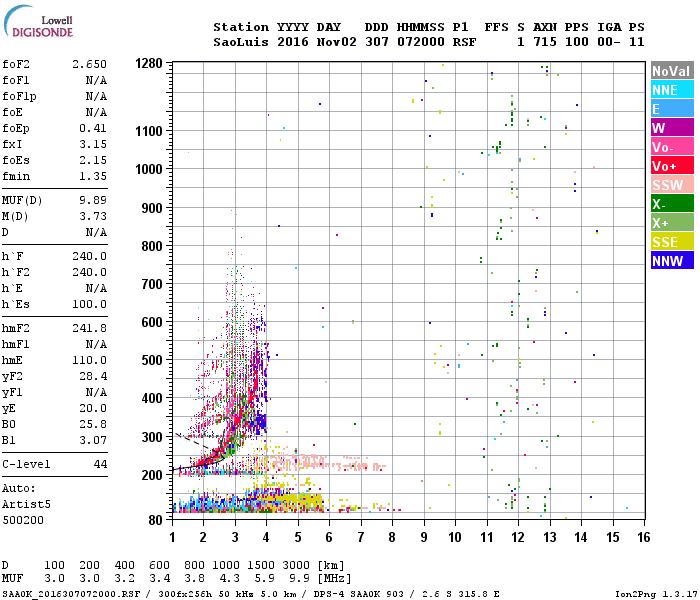
Task: Select the SSE yellow legend swatch
Action: pos(672,242)
